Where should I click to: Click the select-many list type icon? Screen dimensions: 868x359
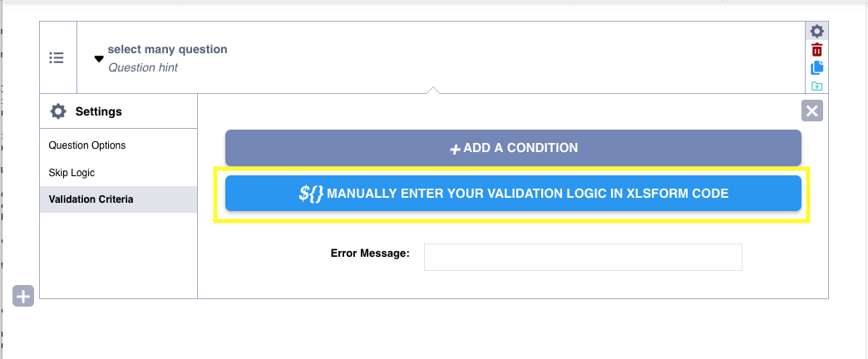point(57,57)
